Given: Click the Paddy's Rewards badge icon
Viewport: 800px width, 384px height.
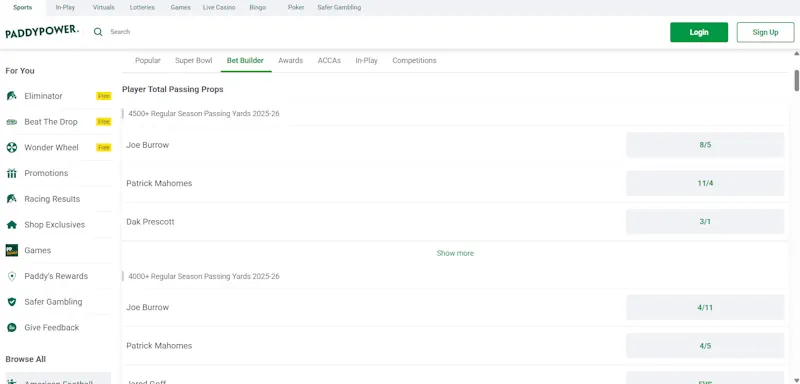Looking at the screenshot, I should point(12,276).
